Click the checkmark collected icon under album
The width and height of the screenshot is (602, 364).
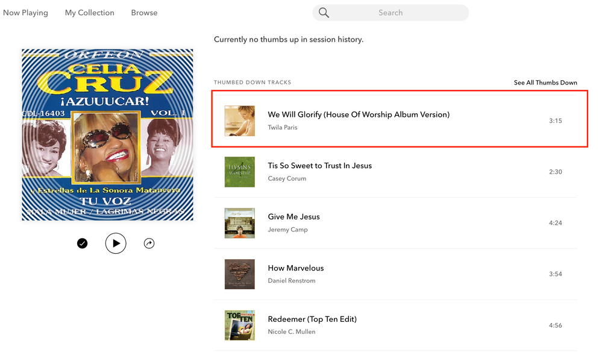tap(83, 243)
